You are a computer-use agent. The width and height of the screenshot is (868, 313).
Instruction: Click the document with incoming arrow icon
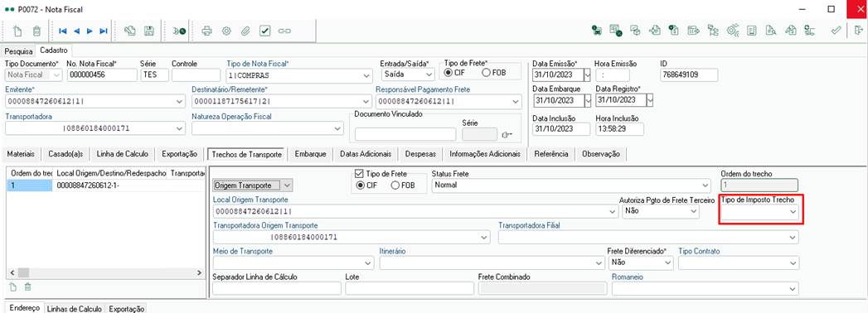pyautogui.click(x=655, y=31)
